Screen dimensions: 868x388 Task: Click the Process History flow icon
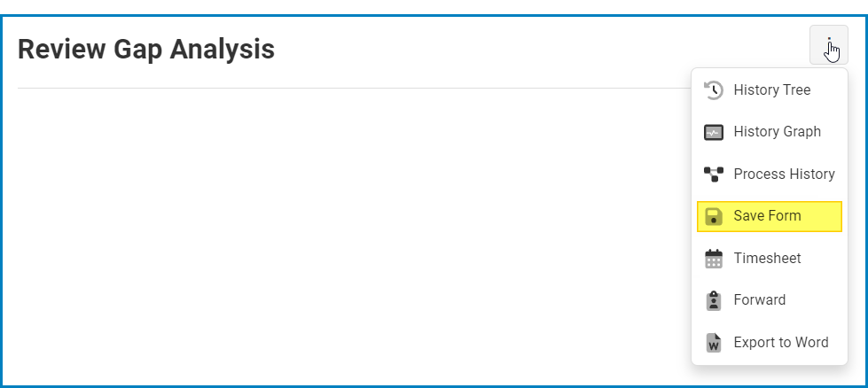pyautogui.click(x=714, y=175)
